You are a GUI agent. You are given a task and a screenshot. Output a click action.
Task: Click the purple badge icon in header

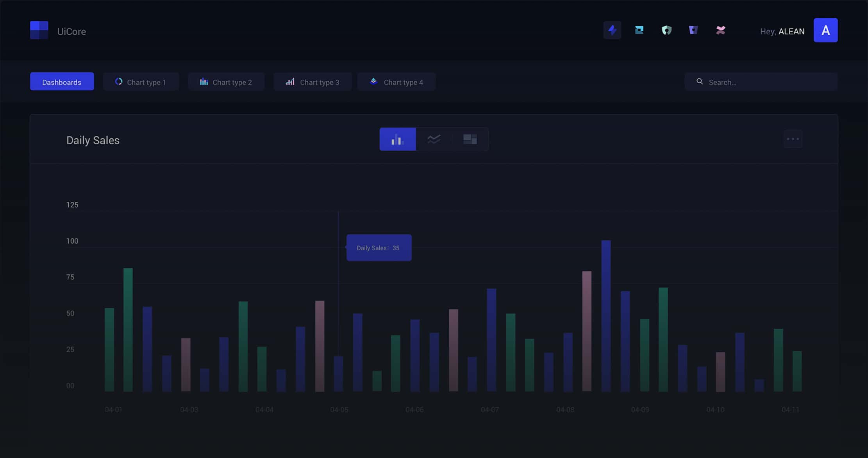(x=693, y=30)
